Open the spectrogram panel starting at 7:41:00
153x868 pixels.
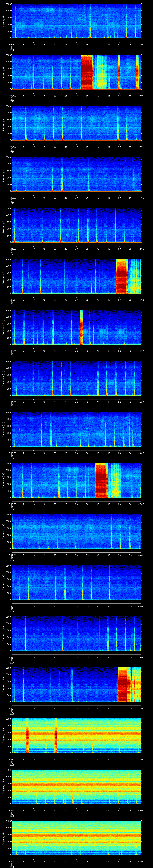click(x=76, y=225)
